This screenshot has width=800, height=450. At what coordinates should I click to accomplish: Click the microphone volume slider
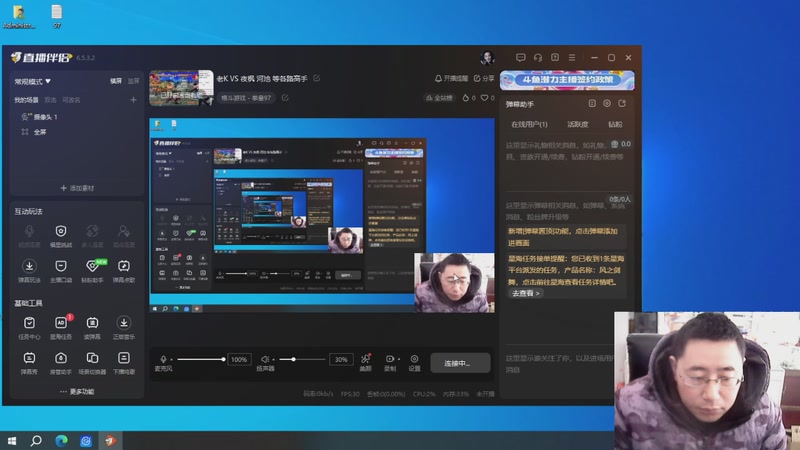(x=201, y=360)
